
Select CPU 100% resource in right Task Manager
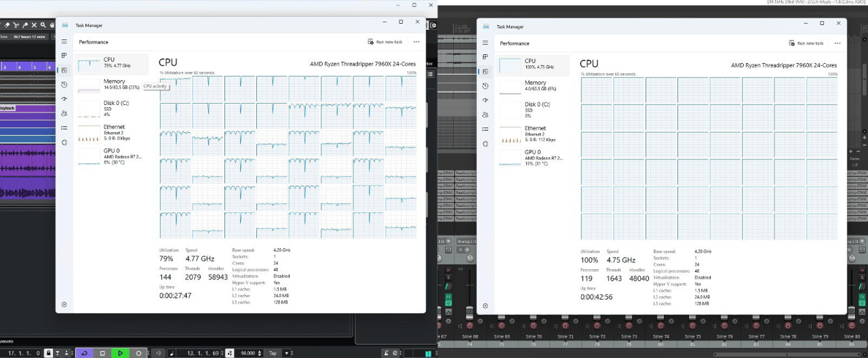click(x=532, y=65)
